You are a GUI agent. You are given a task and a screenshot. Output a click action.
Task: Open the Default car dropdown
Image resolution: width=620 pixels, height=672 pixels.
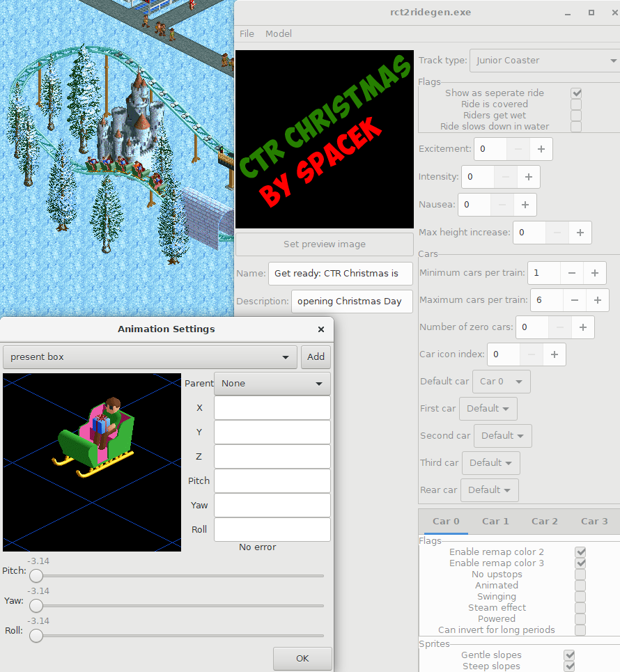pyautogui.click(x=502, y=382)
